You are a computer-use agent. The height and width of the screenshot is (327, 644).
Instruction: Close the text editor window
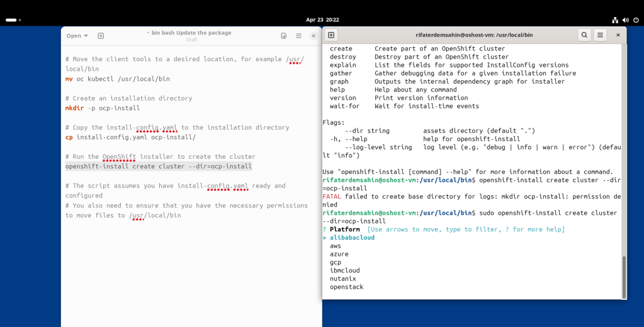point(314,36)
